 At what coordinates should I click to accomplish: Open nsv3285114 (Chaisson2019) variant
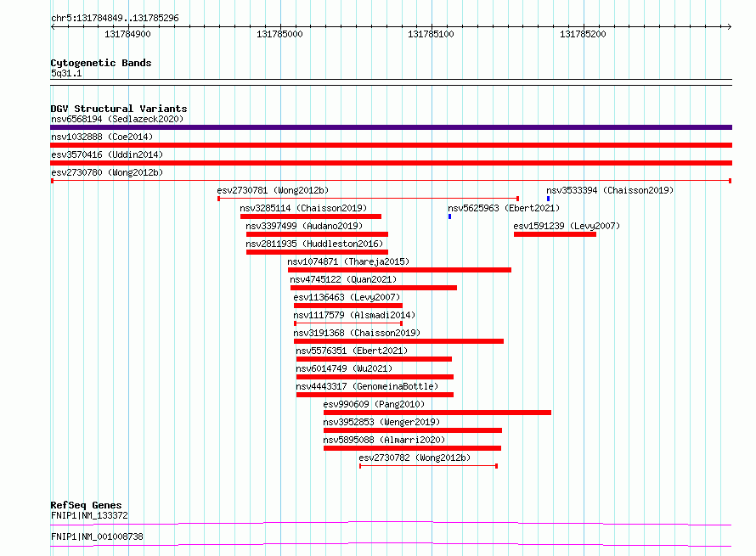coord(303,208)
